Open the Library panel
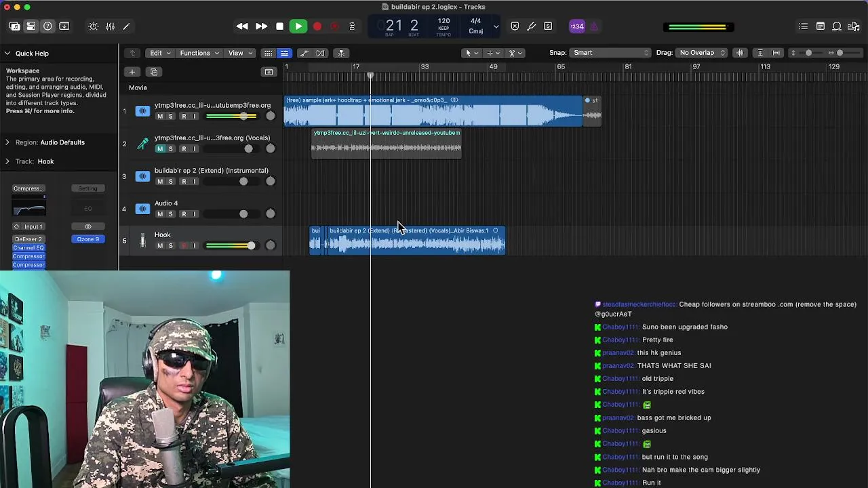868x488 pixels. tap(14, 26)
